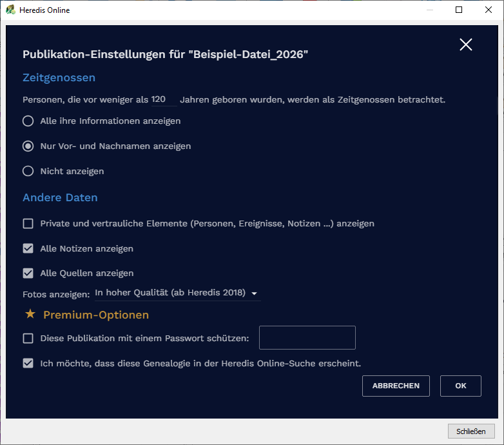Toggle the 'Alle Quellen anzeigen' checkbox

point(28,273)
